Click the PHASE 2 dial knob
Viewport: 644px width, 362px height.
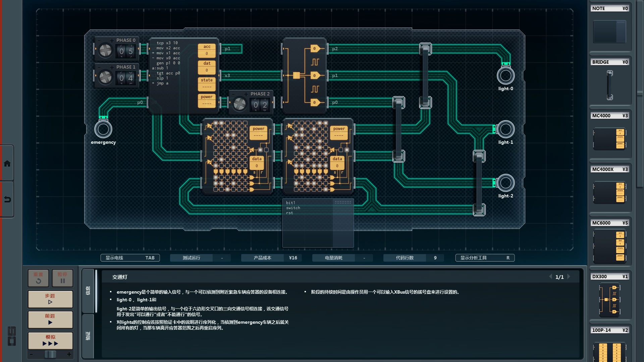pos(239,104)
